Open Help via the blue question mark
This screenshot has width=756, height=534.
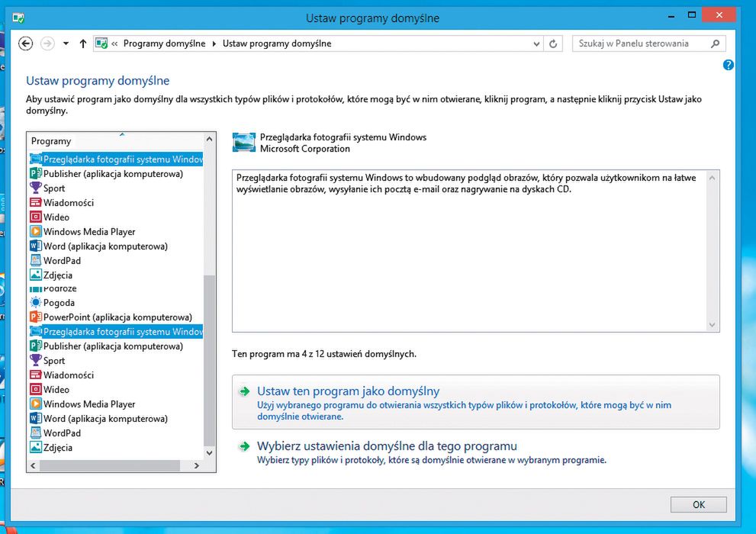728,65
